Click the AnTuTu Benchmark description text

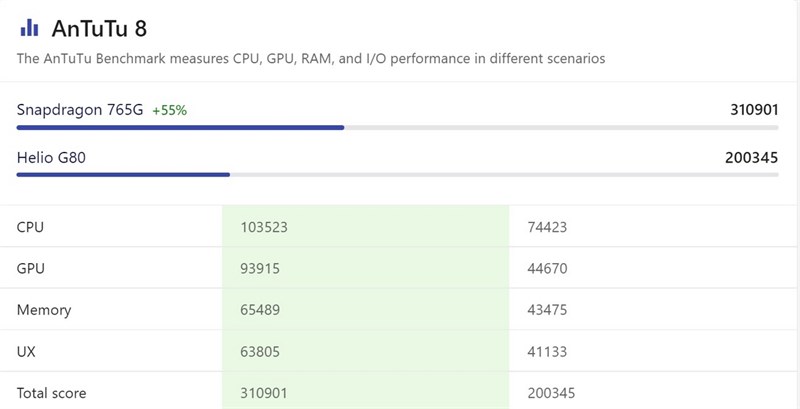(x=310, y=58)
